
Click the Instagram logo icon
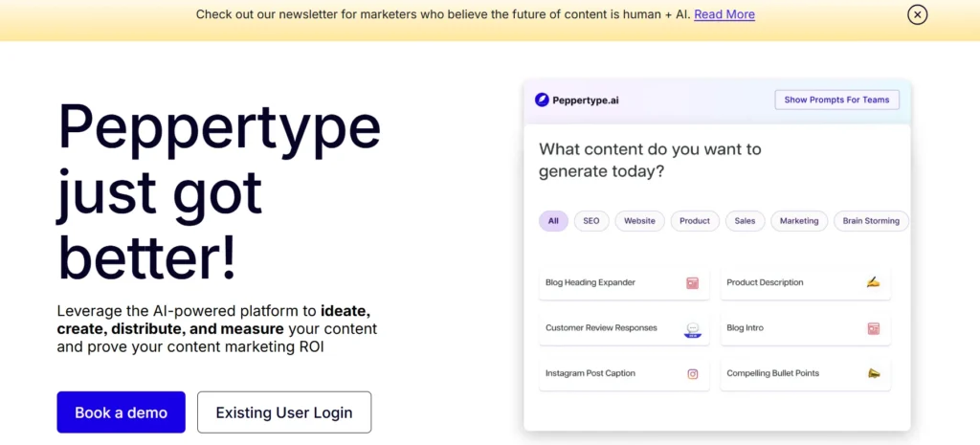click(x=693, y=374)
